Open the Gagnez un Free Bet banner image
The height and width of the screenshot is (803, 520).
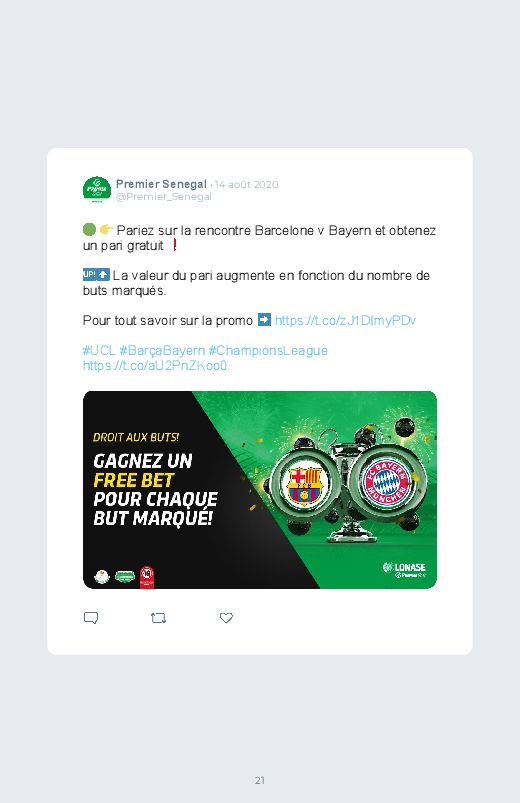coord(260,490)
